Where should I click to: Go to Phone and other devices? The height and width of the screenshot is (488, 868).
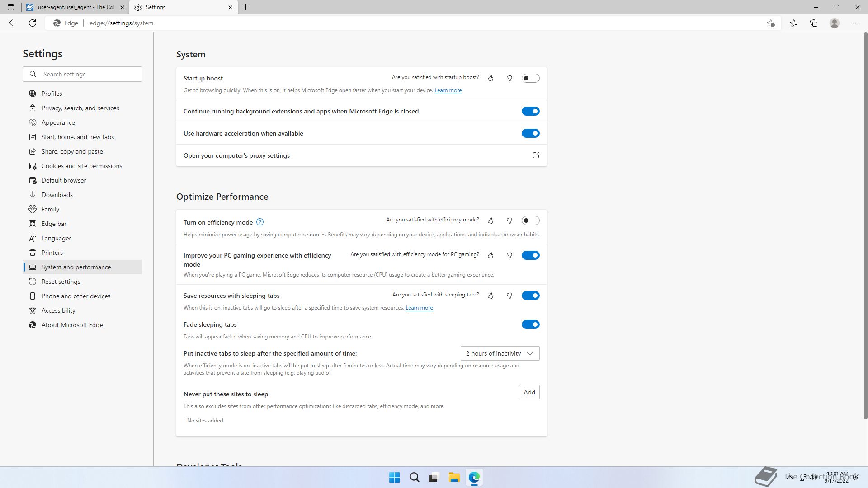(82, 296)
